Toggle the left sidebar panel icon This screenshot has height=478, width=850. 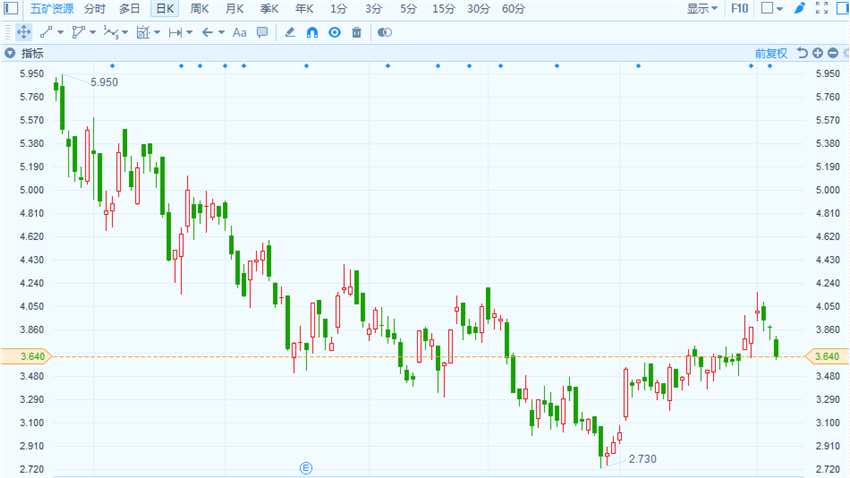coord(11,8)
